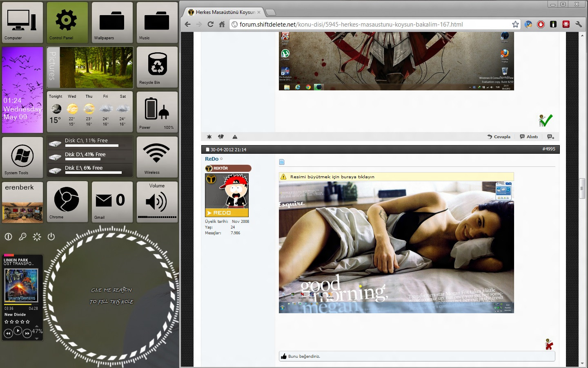Click the circled pause-bar icon below tiles
Viewport: 588px width, 368px height.
pos(8,237)
